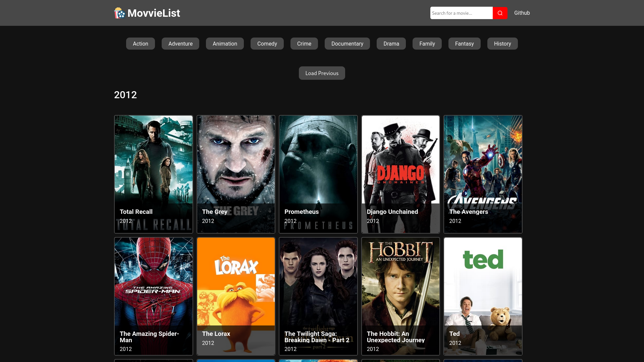Image resolution: width=644 pixels, height=362 pixels.
Task: Click the MovvieList popcorn logo icon
Action: point(119,13)
